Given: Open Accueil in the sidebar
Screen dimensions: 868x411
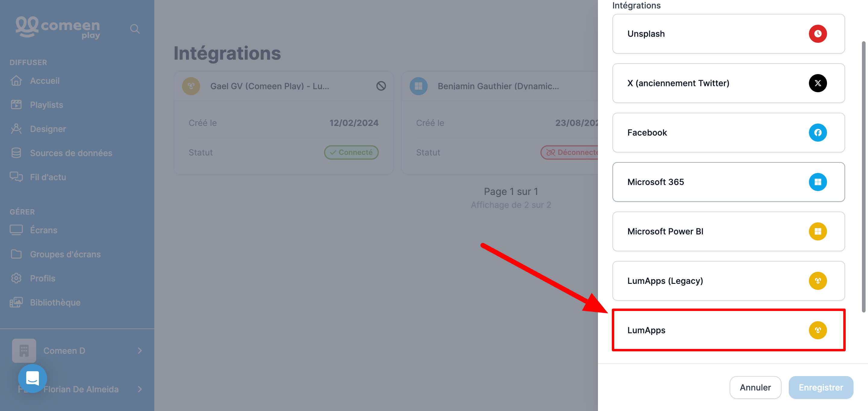Looking at the screenshot, I should pyautogui.click(x=45, y=81).
